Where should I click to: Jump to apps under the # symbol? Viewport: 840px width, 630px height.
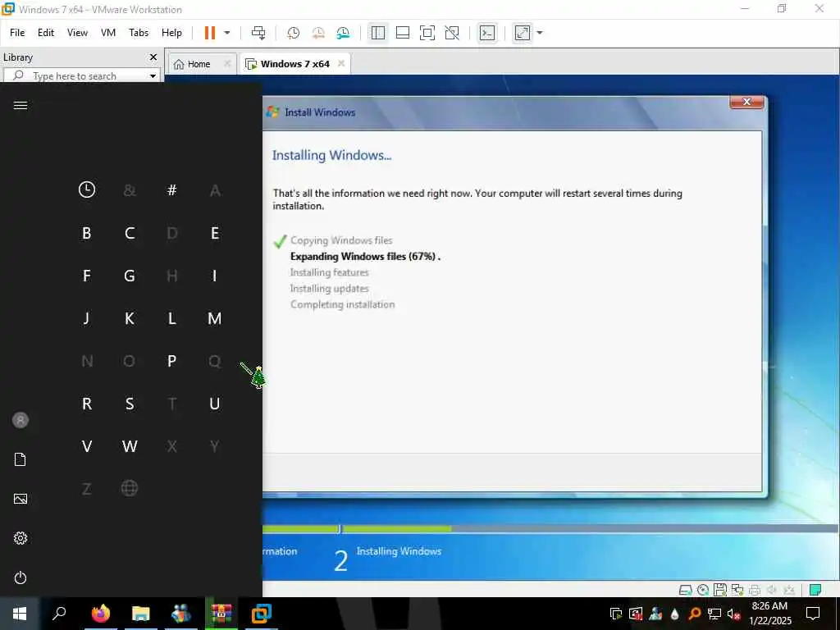click(x=172, y=189)
